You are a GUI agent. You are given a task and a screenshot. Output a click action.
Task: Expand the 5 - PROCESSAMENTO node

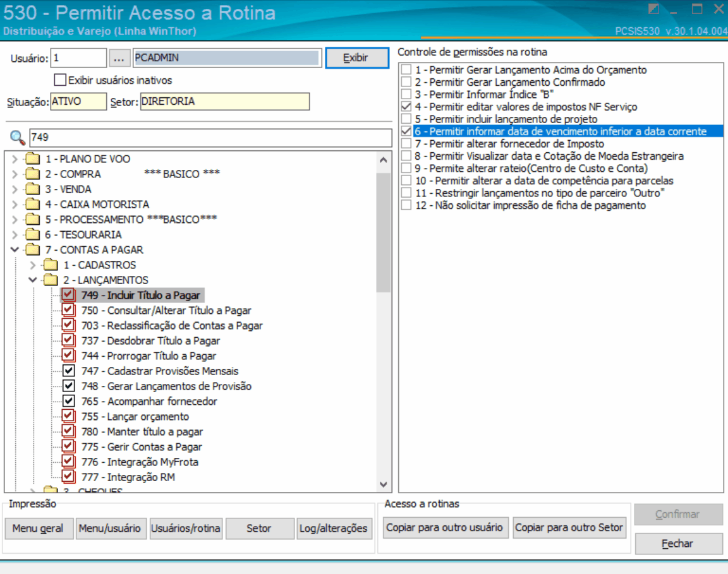pyautogui.click(x=15, y=220)
